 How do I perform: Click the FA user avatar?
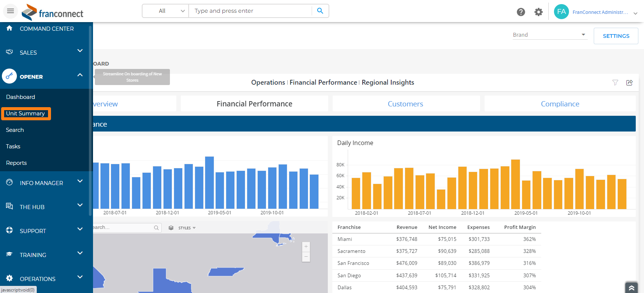point(561,12)
